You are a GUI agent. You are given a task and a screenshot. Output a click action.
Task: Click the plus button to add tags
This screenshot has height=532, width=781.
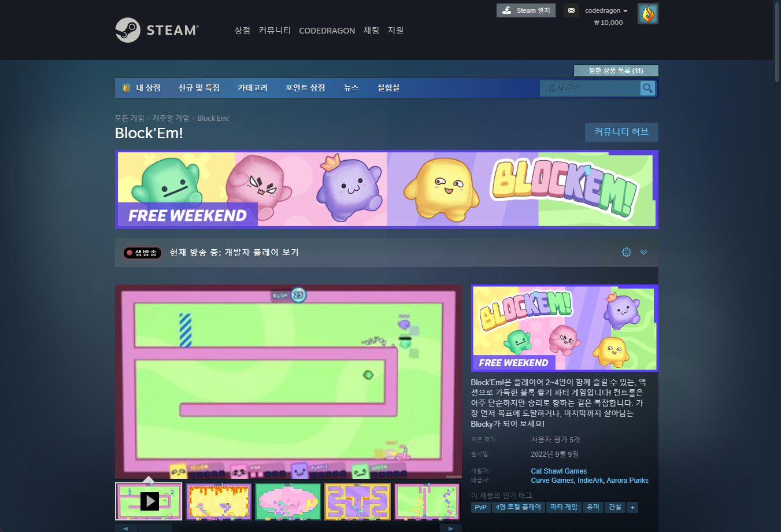[x=632, y=507]
